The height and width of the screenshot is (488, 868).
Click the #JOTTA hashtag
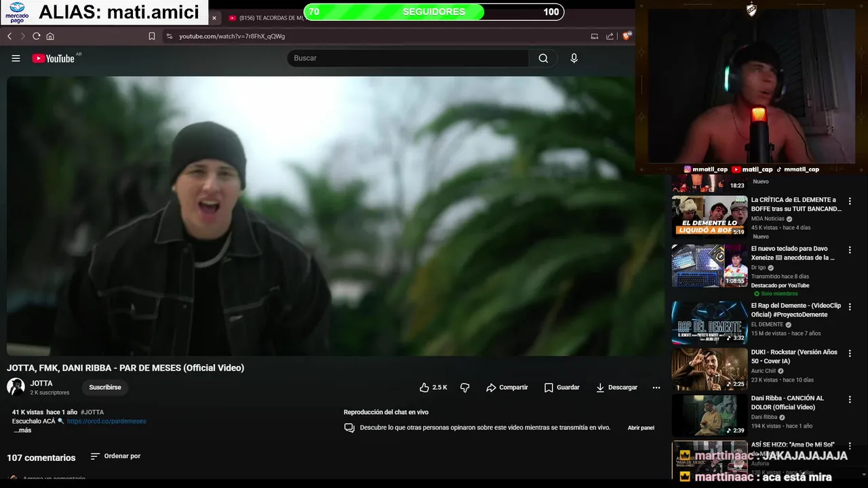92,412
